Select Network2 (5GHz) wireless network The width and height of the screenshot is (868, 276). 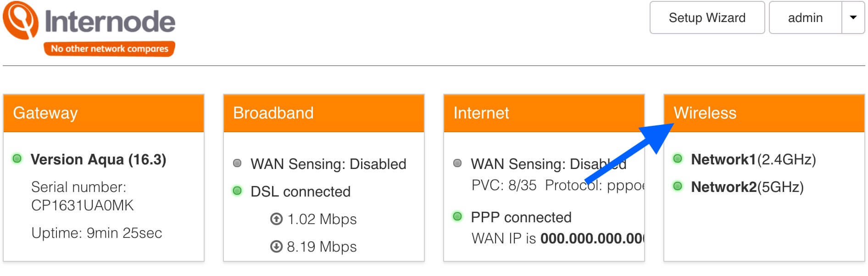coord(747,187)
